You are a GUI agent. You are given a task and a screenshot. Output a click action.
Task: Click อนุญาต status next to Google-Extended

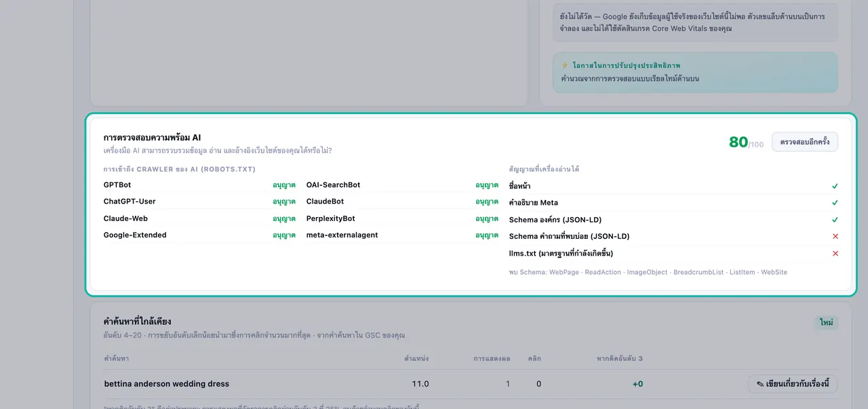click(284, 235)
